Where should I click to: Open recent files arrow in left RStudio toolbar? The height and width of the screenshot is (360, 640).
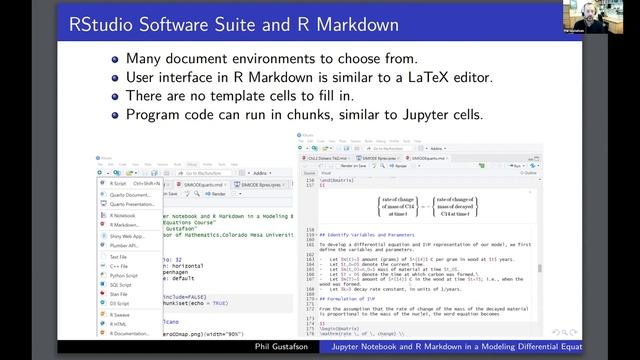coord(136,173)
